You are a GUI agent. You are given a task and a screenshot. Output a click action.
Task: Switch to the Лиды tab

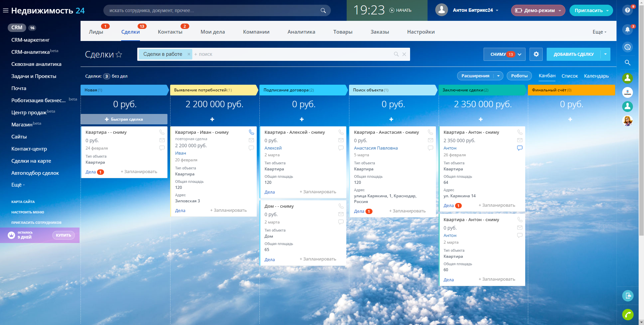click(x=96, y=32)
